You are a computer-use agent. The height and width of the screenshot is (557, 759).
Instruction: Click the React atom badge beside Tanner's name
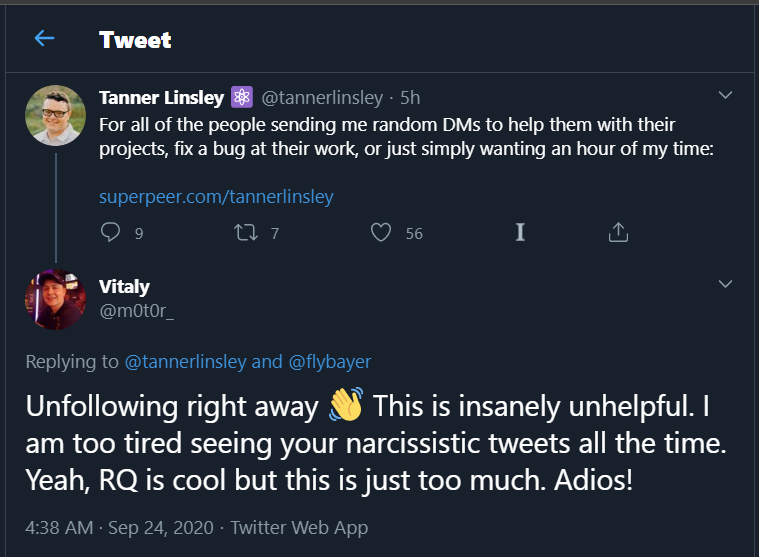point(242,98)
